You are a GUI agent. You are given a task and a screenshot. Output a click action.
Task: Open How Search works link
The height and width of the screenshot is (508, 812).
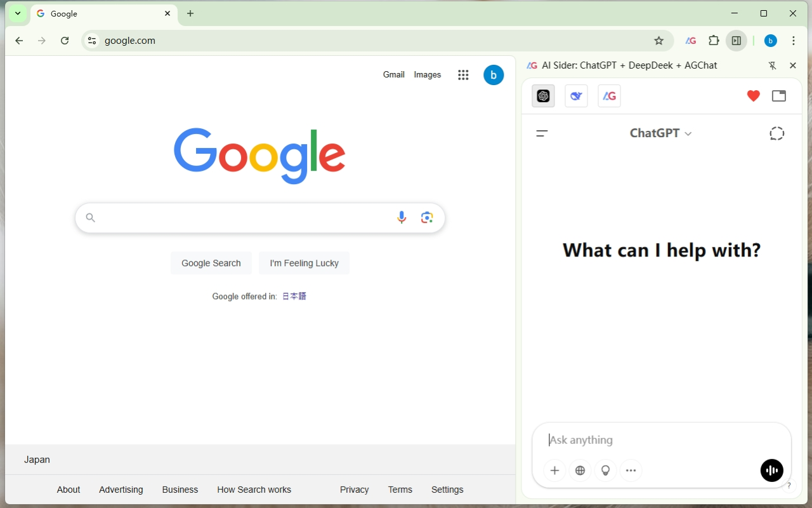tap(254, 490)
